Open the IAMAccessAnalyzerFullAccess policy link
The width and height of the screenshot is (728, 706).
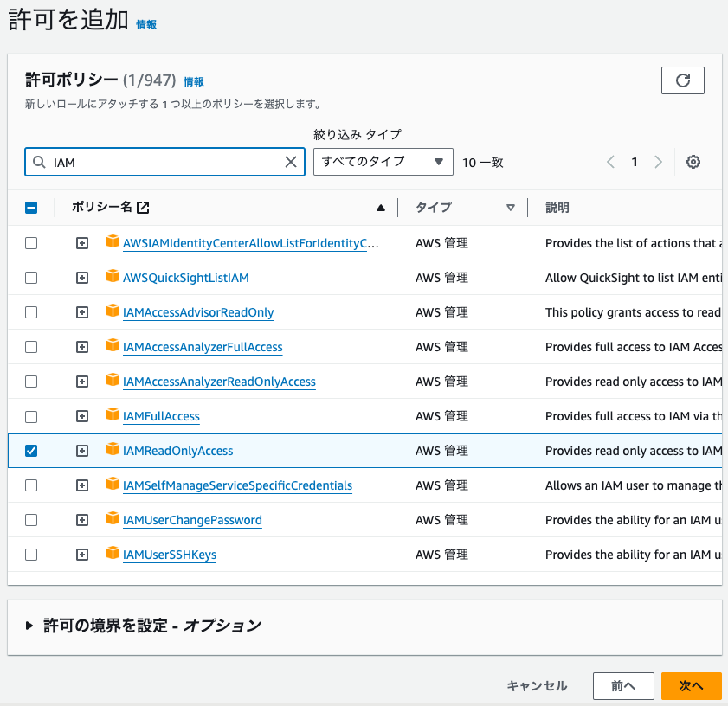tap(203, 347)
